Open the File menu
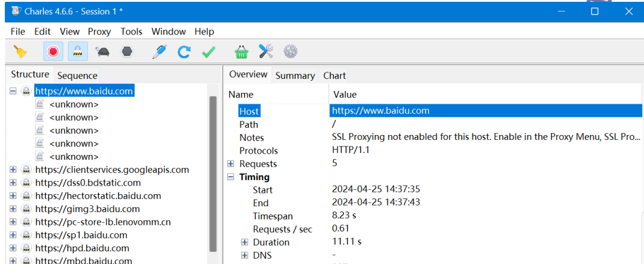 (x=17, y=31)
